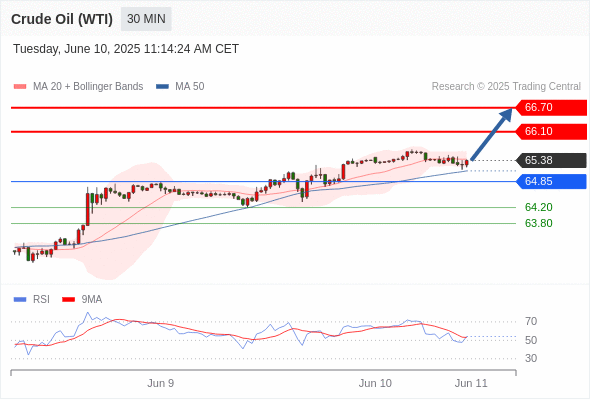Click the 63.80 support level label
The width and height of the screenshot is (590, 400).
tap(538, 224)
